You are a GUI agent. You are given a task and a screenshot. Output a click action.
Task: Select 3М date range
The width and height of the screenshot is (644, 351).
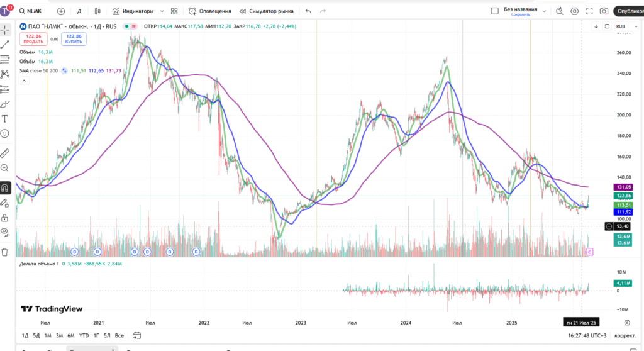coord(59,335)
